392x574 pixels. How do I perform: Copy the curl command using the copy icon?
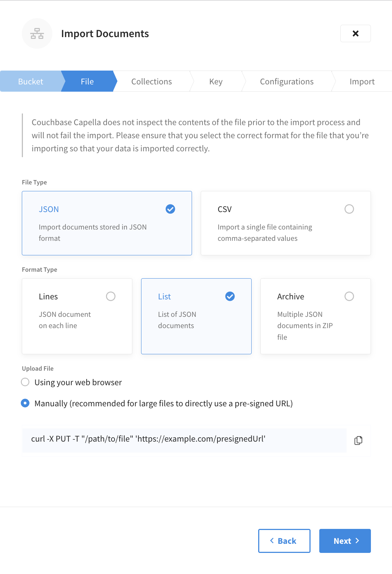tap(358, 440)
